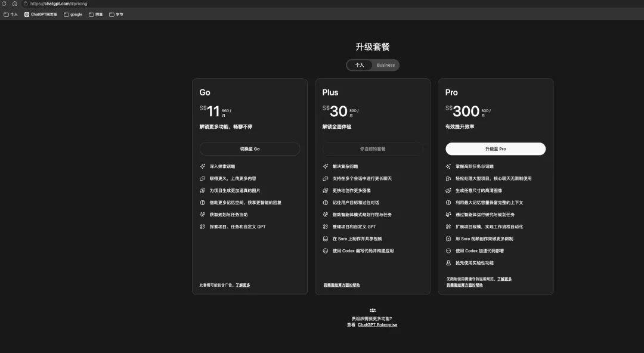Go to the browser home icon
This screenshot has height=353, width=644.
coord(15,4)
